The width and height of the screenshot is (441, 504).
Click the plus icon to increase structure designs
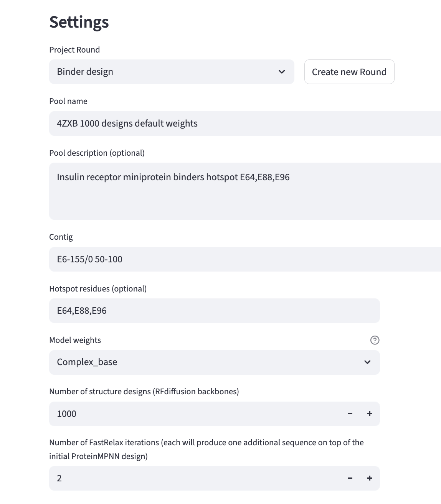coord(370,413)
